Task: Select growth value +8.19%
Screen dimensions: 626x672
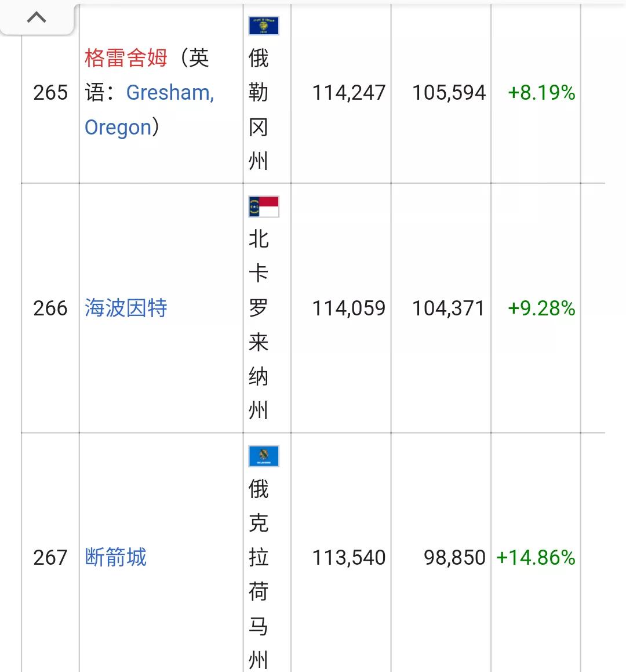Action: (541, 93)
